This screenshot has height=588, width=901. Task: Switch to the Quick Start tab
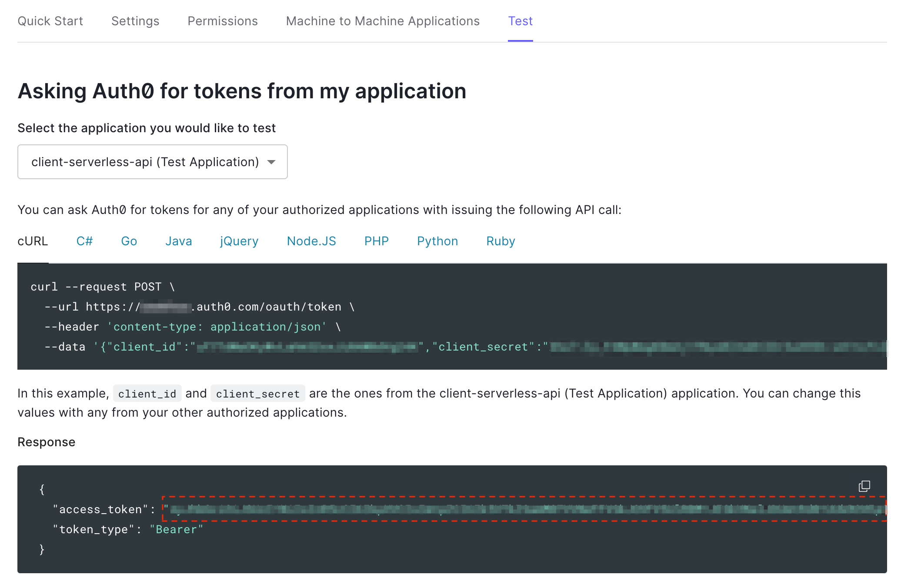pyautogui.click(x=50, y=21)
